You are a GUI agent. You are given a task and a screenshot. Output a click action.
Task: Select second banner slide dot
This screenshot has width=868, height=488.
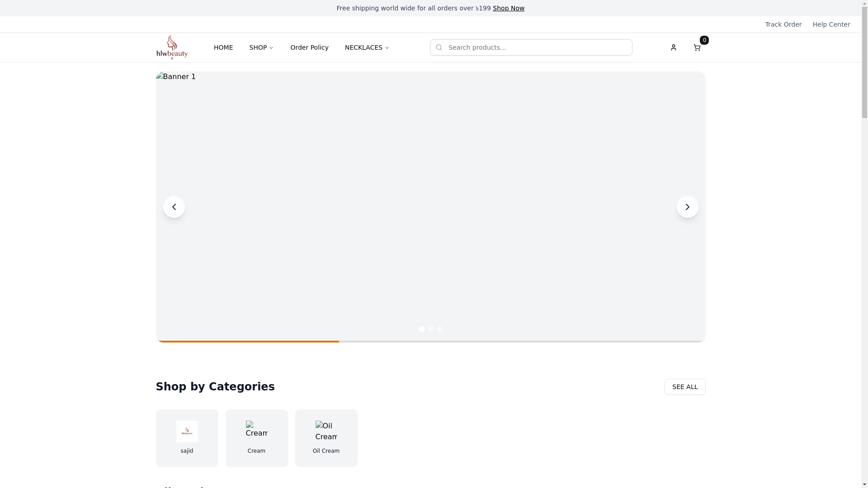point(430,329)
